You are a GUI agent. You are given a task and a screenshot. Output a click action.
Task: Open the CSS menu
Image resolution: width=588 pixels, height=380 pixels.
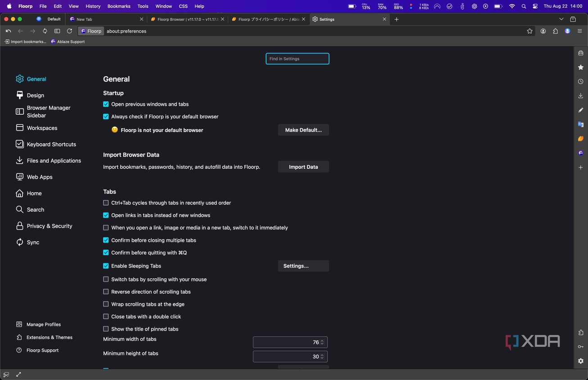[183, 6]
